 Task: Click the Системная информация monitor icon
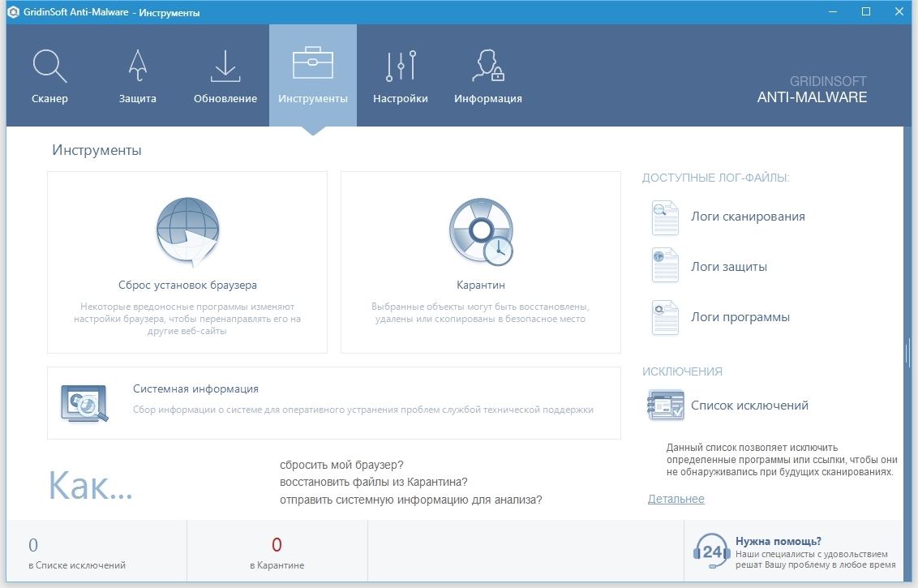84,403
